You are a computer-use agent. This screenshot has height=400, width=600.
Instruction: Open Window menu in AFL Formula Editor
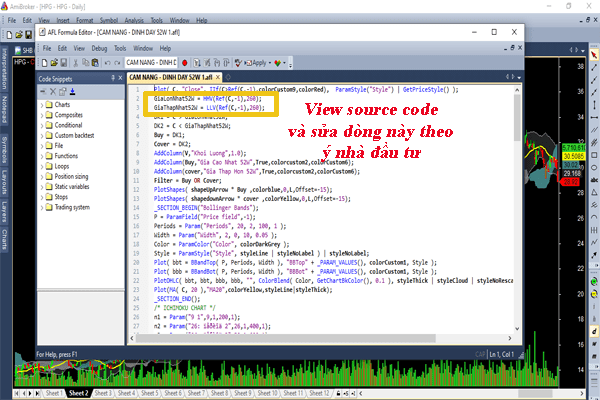143,48
